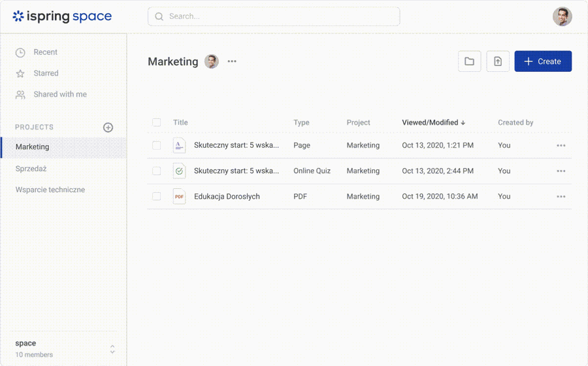The image size is (588, 366).
Task: Click into the Search input field
Action: [x=274, y=16]
